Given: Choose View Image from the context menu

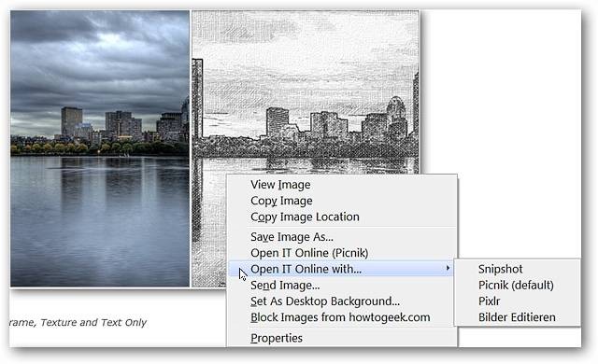Looking at the screenshot, I should coord(342,185).
